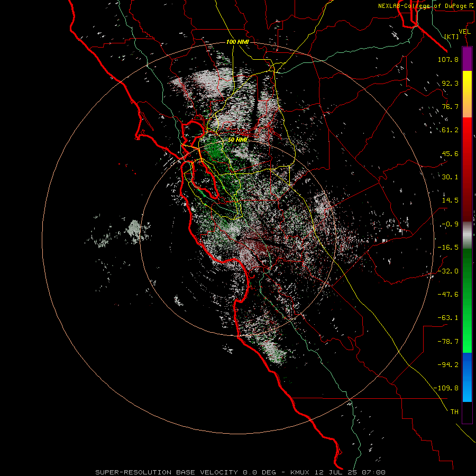Pick the green segment of the color bar

[467, 300]
